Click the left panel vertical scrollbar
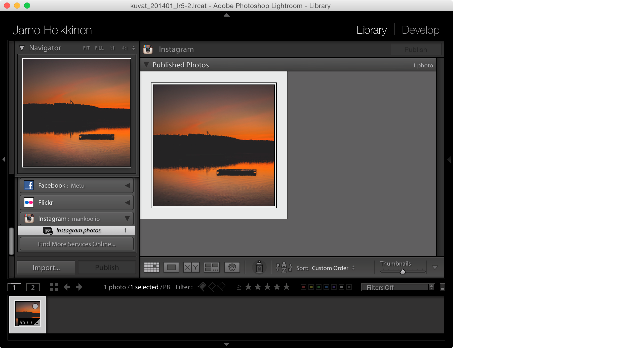This screenshot has width=644, height=348. (11, 241)
